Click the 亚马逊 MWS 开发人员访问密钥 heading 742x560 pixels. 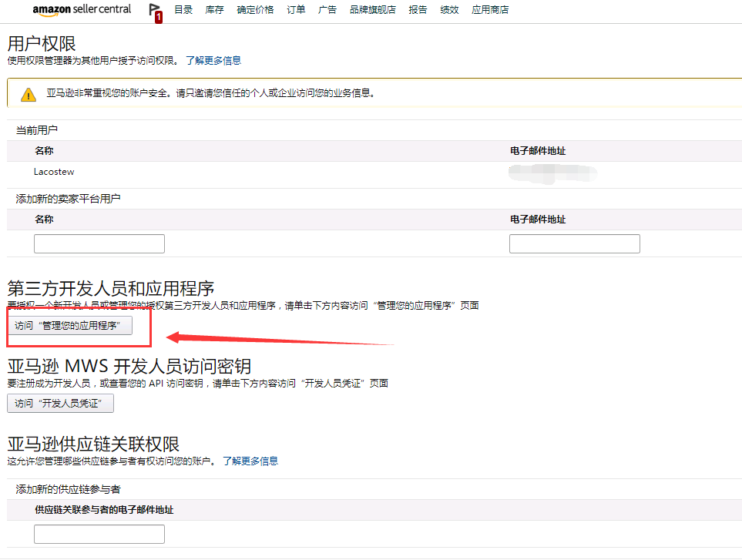pos(129,366)
